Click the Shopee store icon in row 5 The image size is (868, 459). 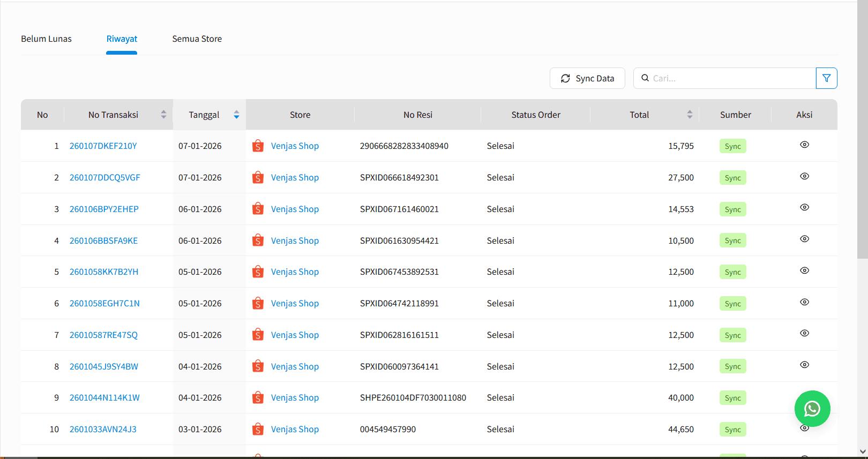click(x=258, y=272)
